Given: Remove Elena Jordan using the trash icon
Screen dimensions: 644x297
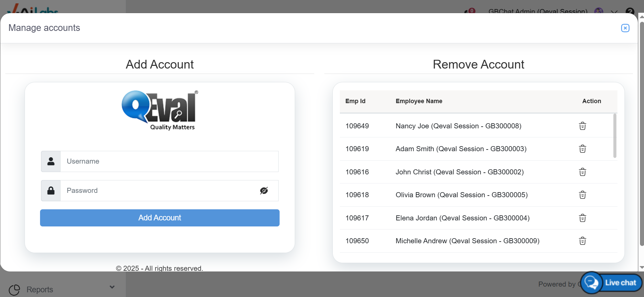Looking at the screenshot, I should click(x=582, y=218).
